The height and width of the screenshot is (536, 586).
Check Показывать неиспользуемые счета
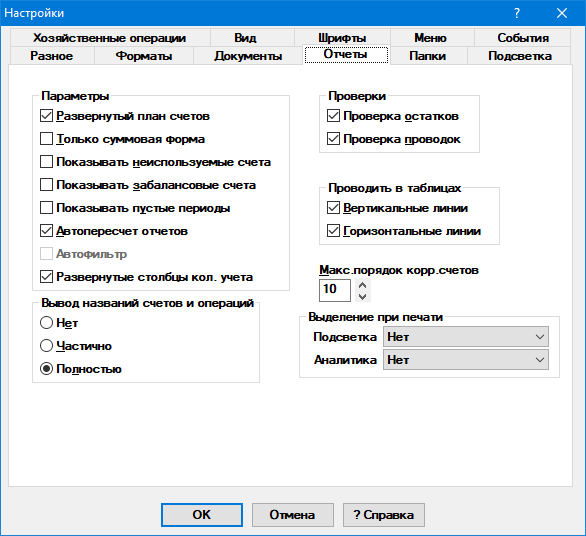coord(46,162)
